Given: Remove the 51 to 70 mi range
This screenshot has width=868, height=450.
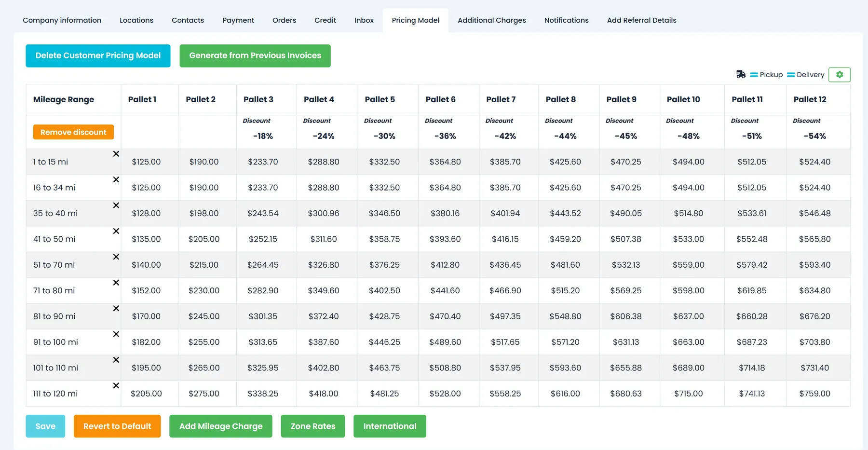Looking at the screenshot, I should pyautogui.click(x=116, y=257).
